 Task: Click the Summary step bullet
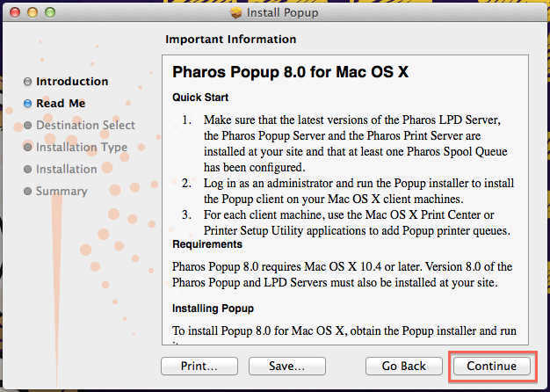click(27, 192)
